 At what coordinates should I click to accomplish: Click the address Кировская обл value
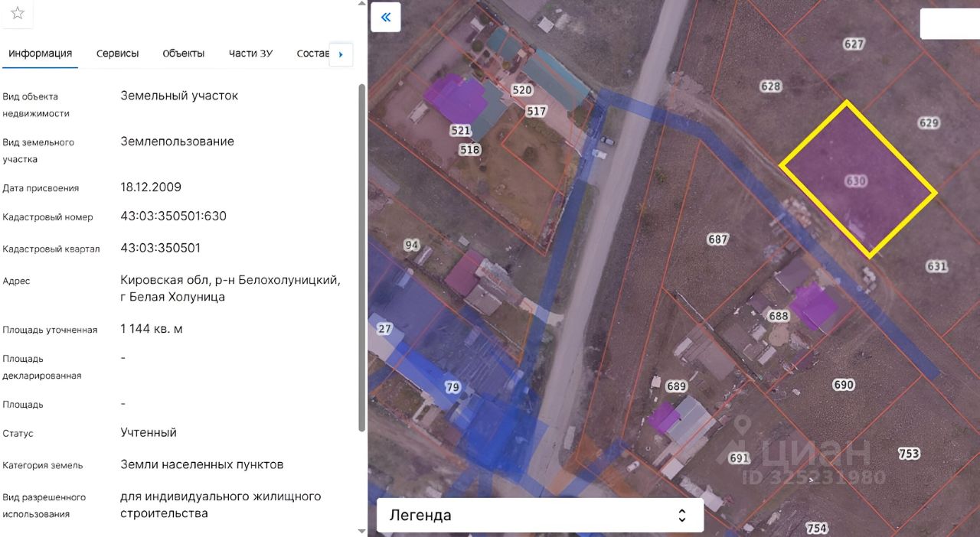tap(230, 288)
